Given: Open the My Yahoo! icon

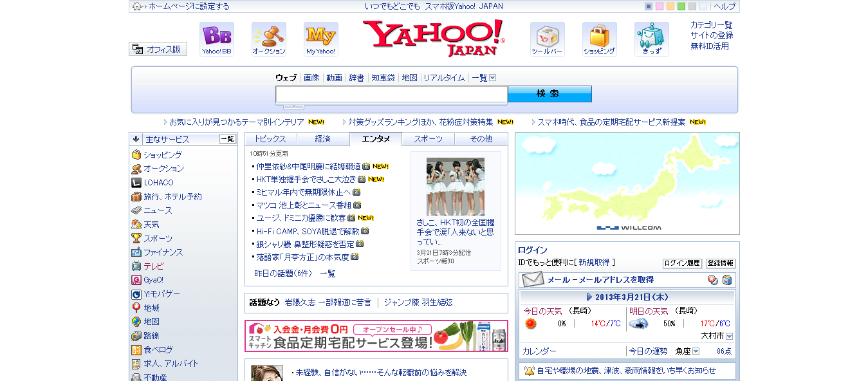Looking at the screenshot, I should pyautogui.click(x=321, y=39).
